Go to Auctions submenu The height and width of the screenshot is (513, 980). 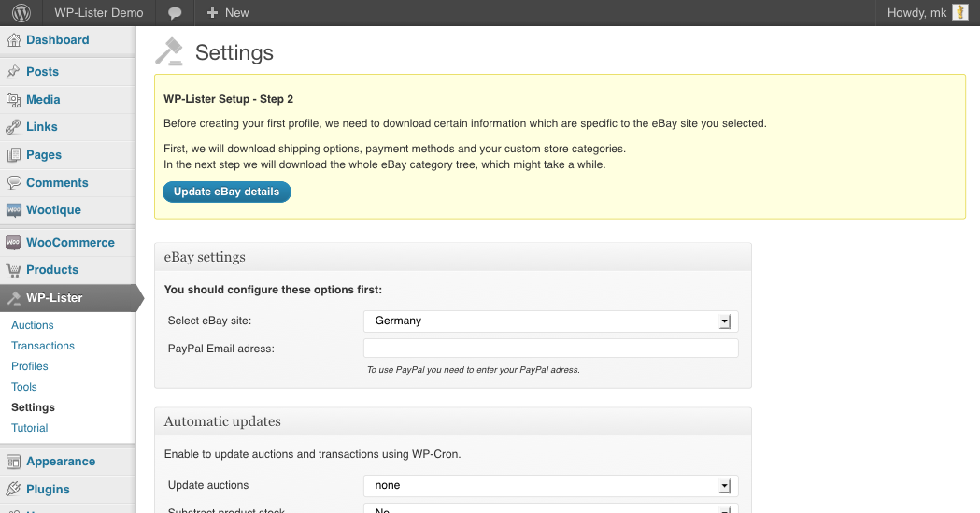(33, 325)
